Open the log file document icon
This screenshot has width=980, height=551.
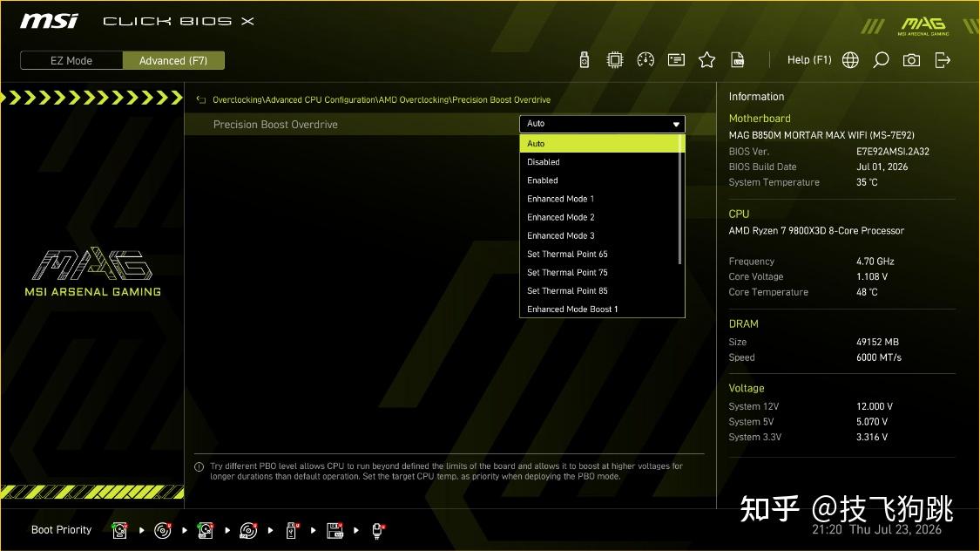click(738, 60)
